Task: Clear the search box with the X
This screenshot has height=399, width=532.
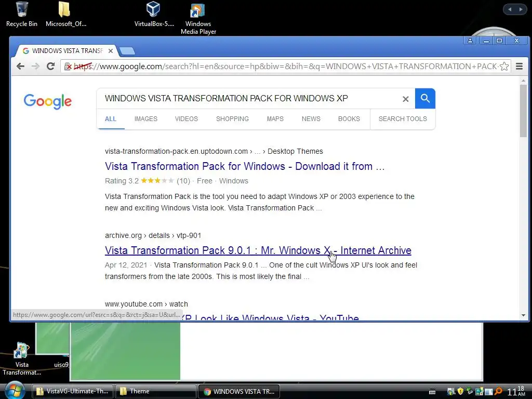Action: [x=405, y=99]
